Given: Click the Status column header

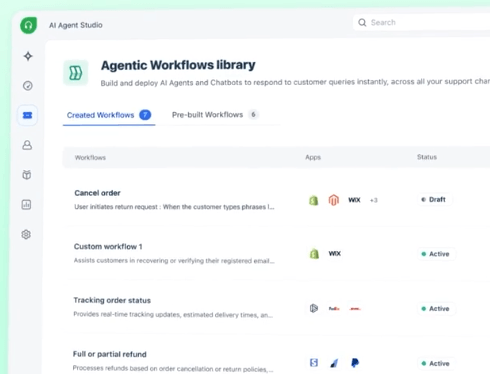Looking at the screenshot, I should (x=427, y=157).
